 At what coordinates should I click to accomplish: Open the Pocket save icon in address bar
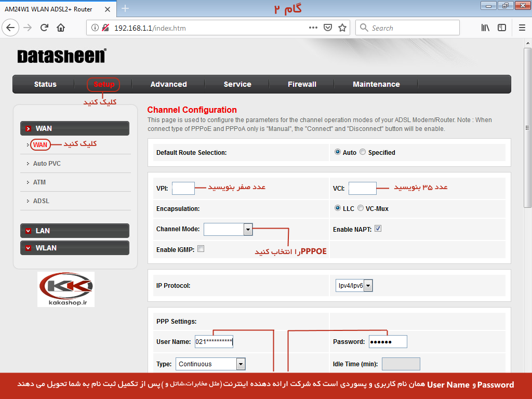[328, 28]
